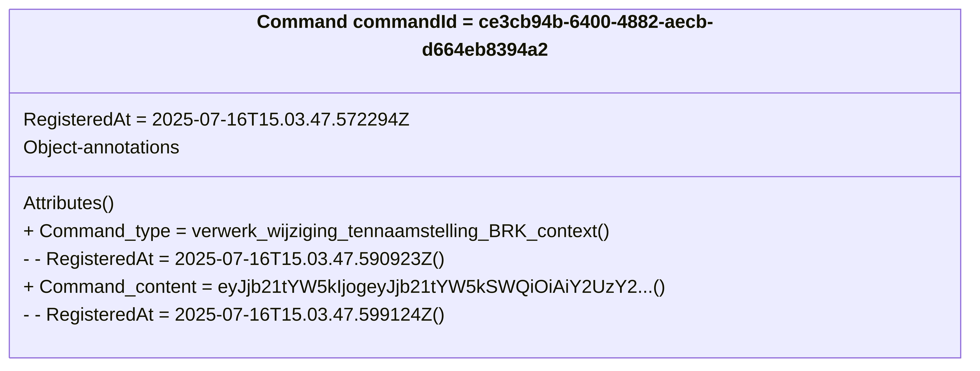
Task: Click the timestamp value 2025-07-16T15.03.47.572294Z
Action: 281,120
